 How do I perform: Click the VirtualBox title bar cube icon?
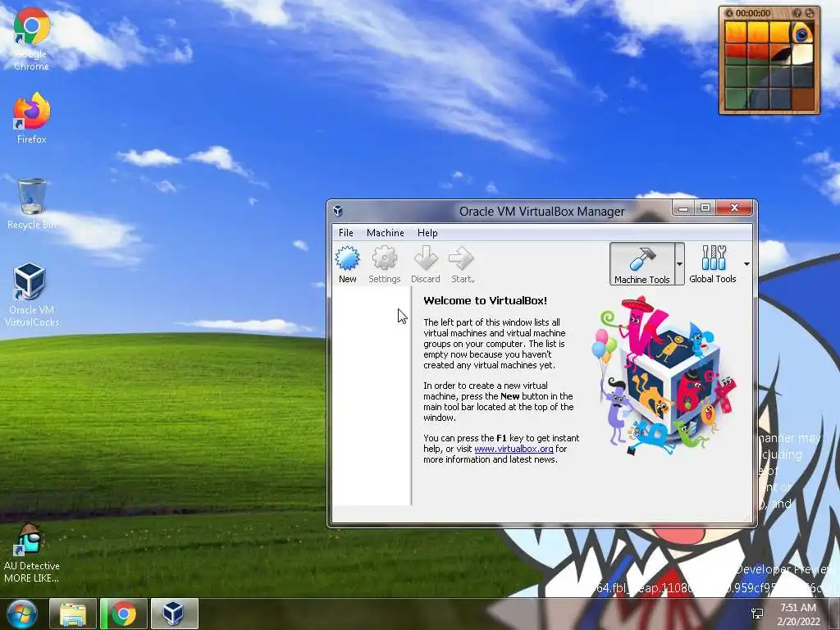[338, 211]
